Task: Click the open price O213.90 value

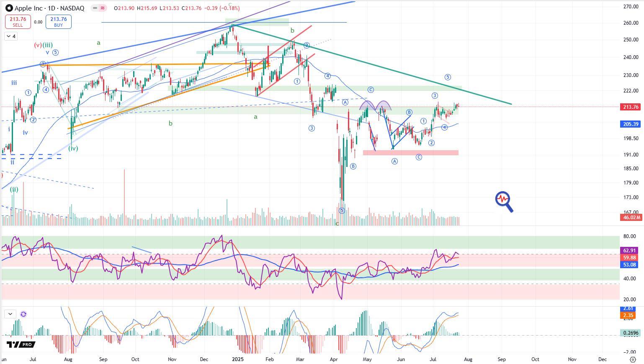Action: [124, 8]
